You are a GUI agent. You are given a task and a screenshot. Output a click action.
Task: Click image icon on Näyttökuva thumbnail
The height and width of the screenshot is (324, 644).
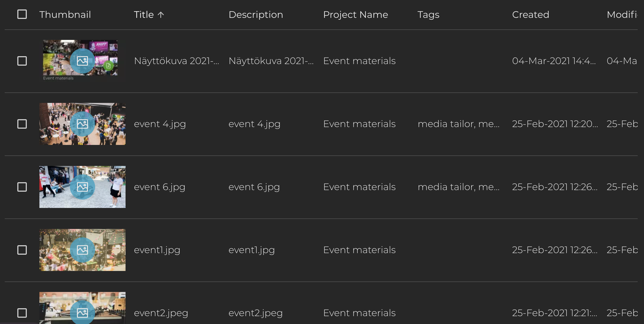82,61
